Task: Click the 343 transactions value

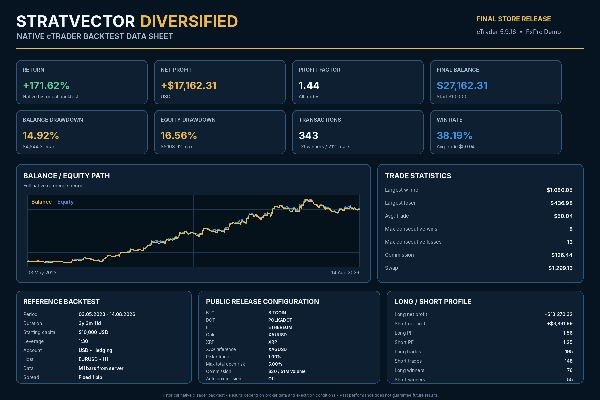Action: 308,136
